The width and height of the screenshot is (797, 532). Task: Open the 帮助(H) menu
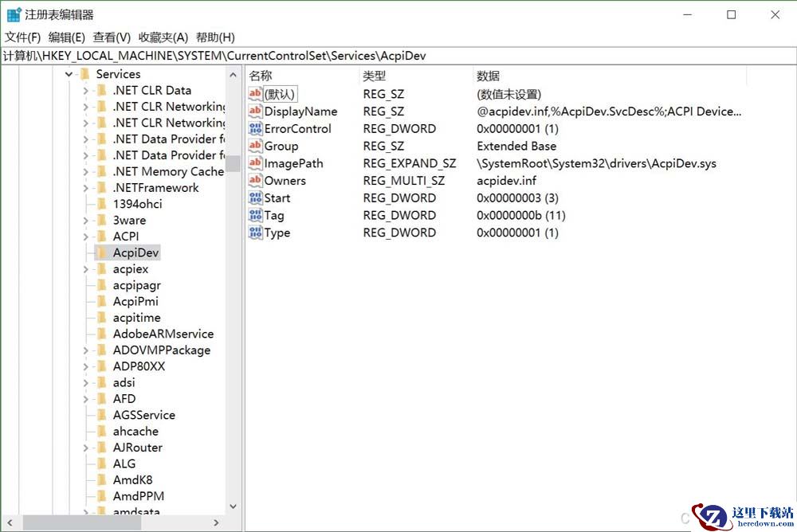(x=215, y=37)
